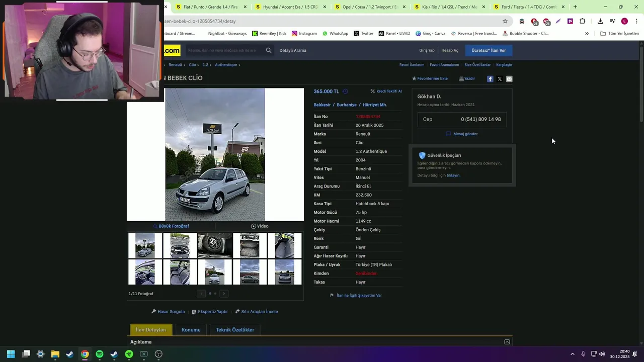Click the Balıkesir location link
644x362 pixels.
coord(322,105)
